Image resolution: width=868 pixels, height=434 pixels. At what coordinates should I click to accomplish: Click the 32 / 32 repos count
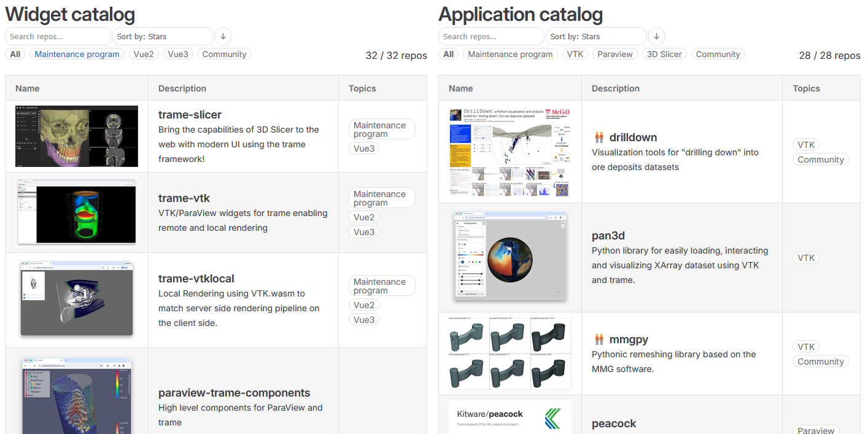pyautogui.click(x=397, y=55)
